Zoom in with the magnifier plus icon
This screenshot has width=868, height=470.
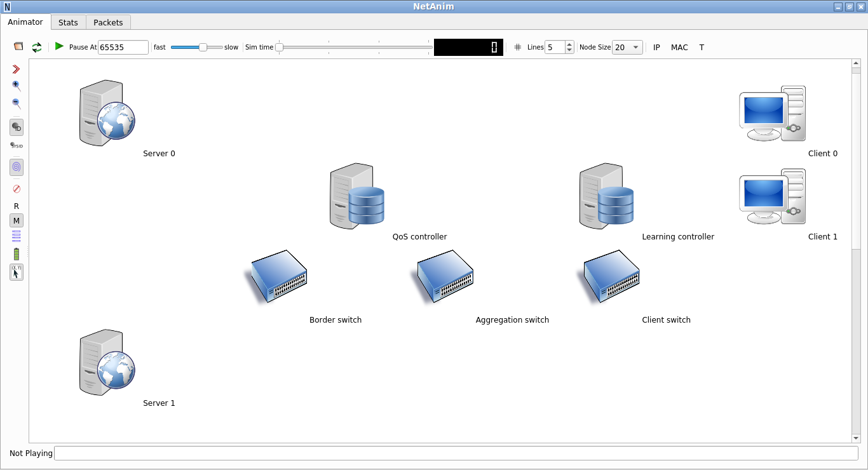[x=17, y=86]
